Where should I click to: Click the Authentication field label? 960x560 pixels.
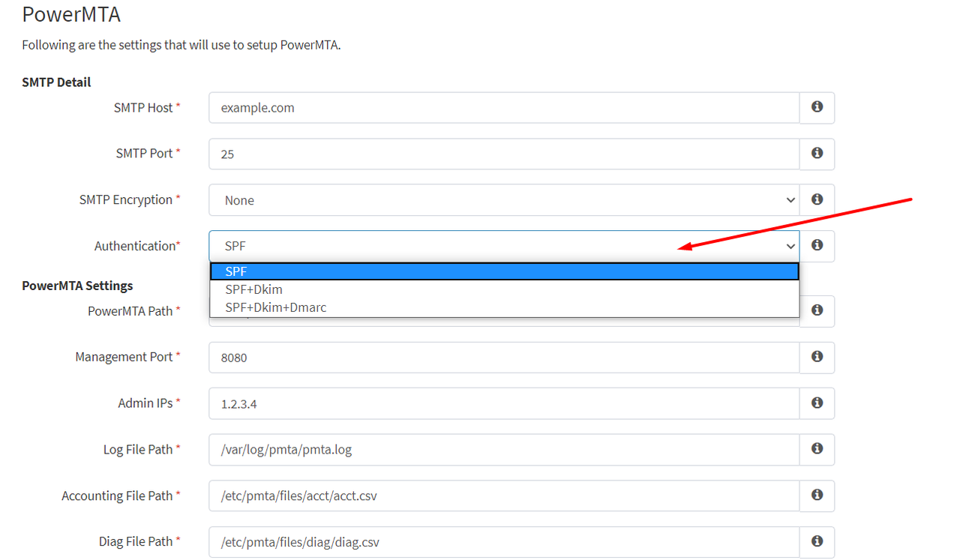(137, 246)
